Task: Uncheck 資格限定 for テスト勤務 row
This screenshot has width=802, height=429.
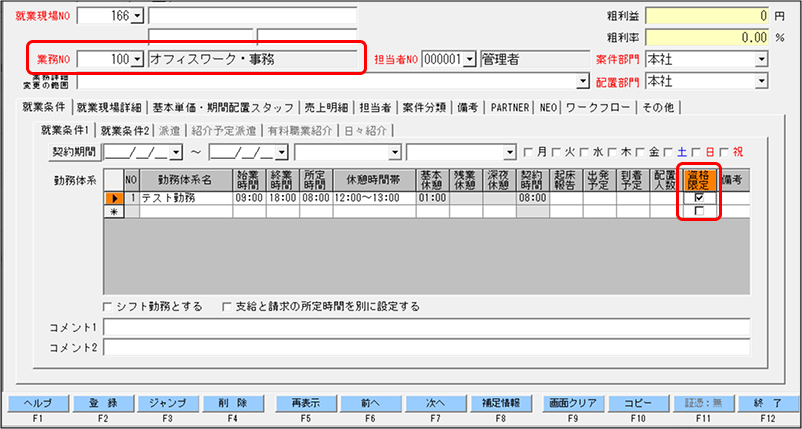Action: (699, 198)
